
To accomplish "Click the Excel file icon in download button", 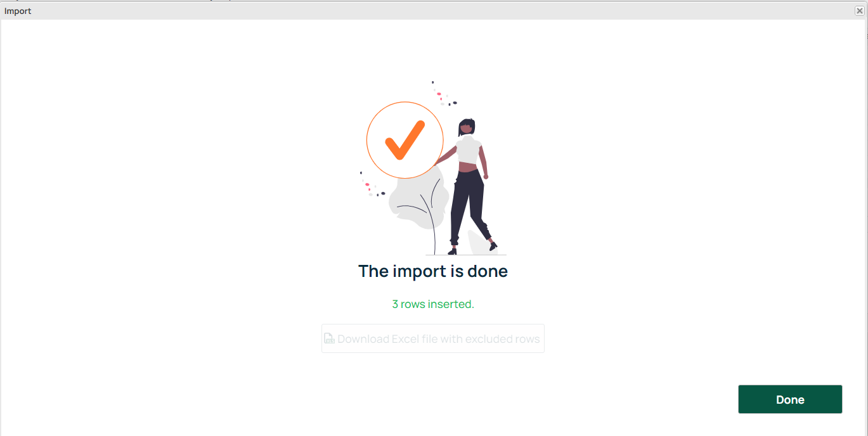I will point(329,338).
